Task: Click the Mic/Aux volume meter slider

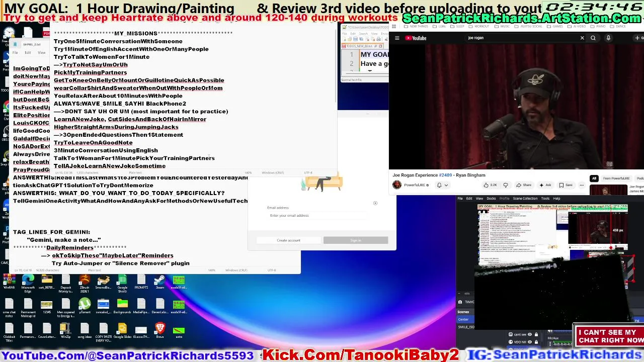Action: (562, 344)
